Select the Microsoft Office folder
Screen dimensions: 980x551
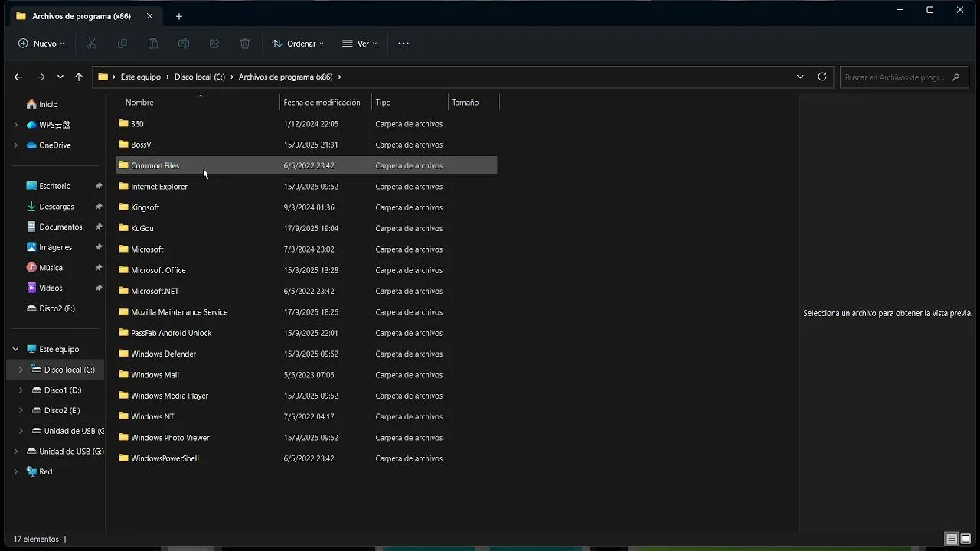306,270
